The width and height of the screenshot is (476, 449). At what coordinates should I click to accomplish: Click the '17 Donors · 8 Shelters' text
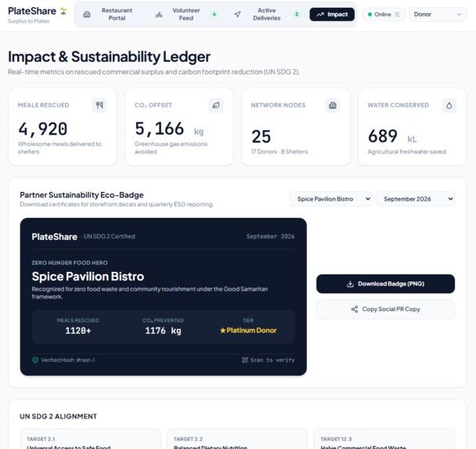point(279,151)
